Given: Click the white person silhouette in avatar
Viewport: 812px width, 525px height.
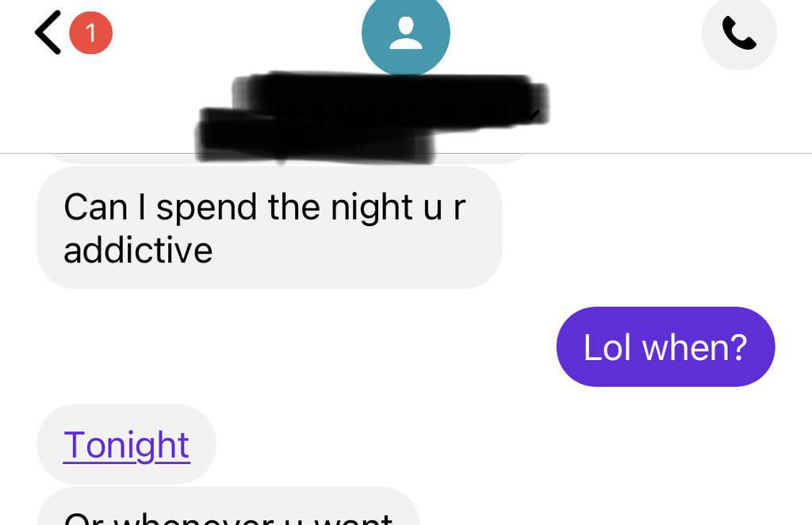Looking at the screenshot, I should coord(405,33).
